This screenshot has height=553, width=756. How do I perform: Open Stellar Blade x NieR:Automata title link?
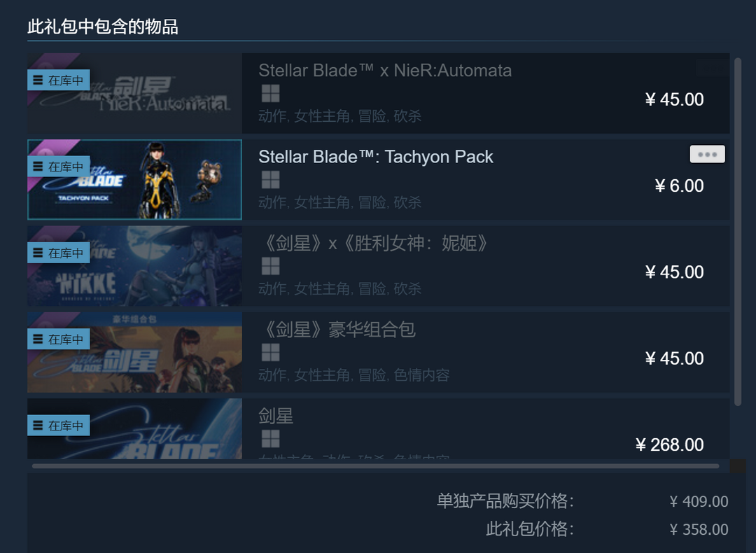pos(385,71)
